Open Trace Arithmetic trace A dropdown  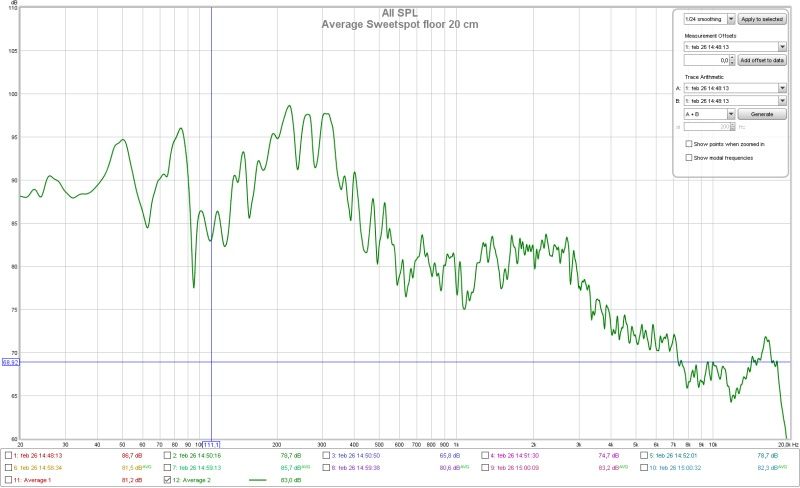click(x=781, y=88)
